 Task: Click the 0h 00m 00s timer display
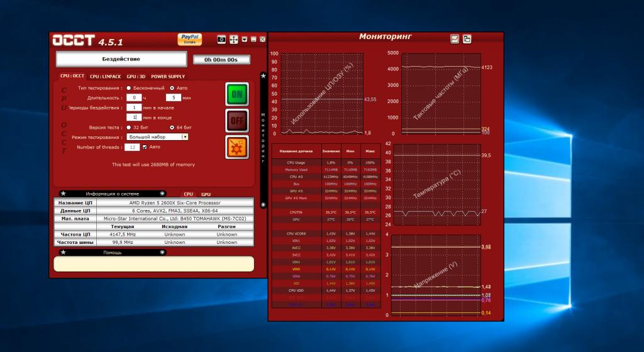tap(221, 60)
